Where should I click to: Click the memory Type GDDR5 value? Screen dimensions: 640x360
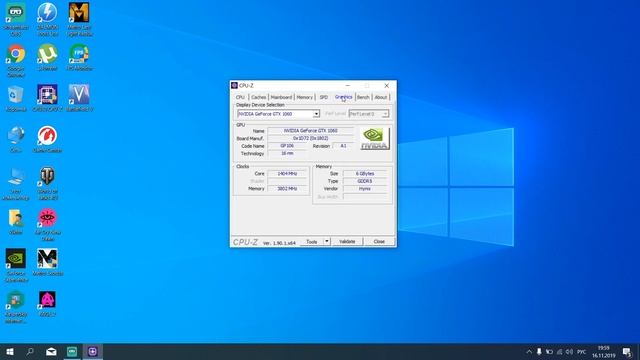tap(364, 181)
